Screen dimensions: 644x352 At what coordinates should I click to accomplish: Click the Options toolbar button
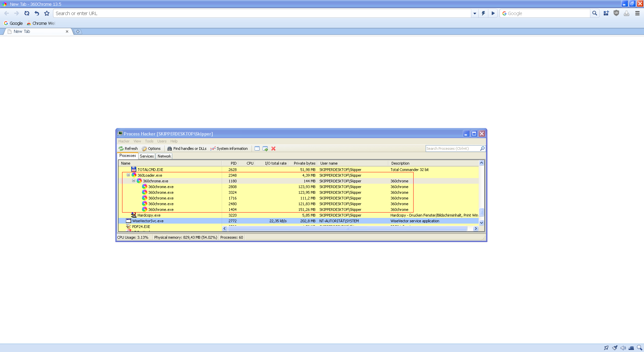point(151,149)
